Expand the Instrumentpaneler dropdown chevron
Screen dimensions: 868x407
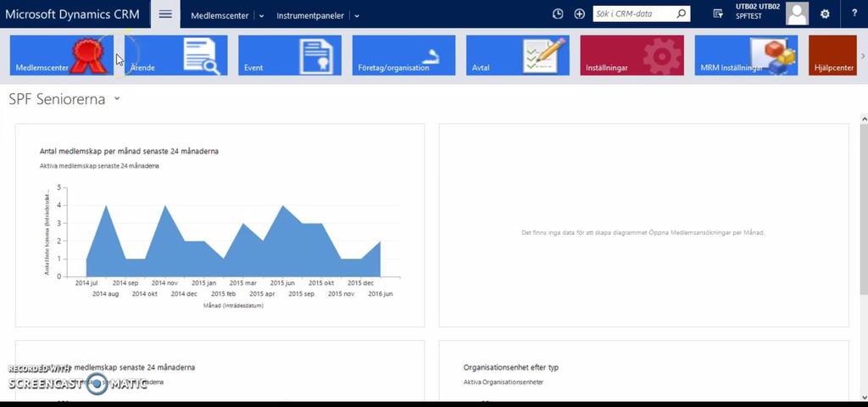[x=357, y=16]
